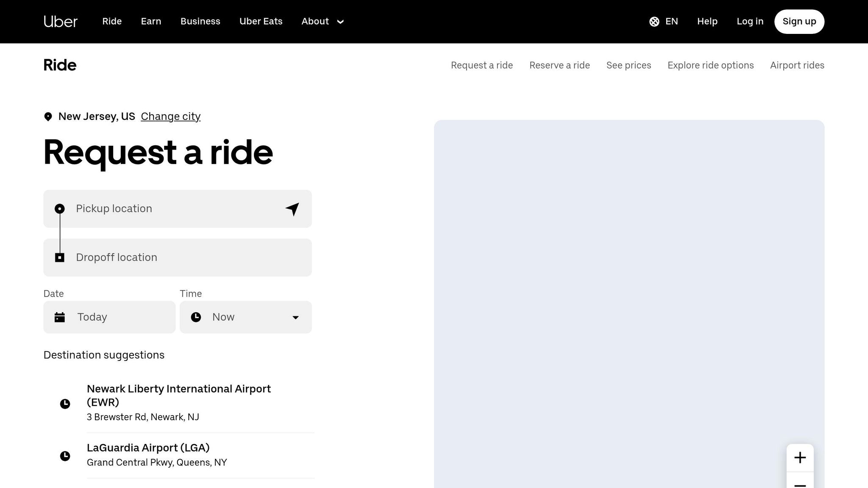The width and height of the screenshot is (868, 488).
Task: Click the Uber logo in the header
Action: [60, 21]
